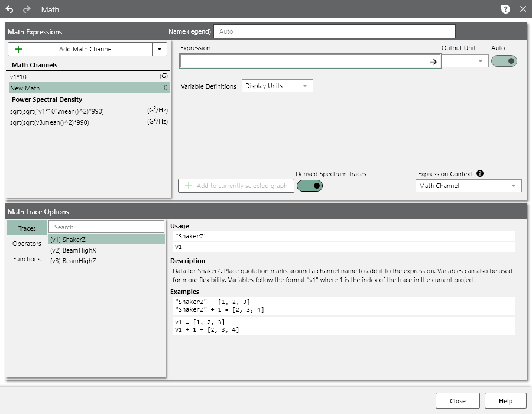Select the (v3) BeamHighZ trace
This screenshot has height=414, width=532.
[x=106, y=261]
